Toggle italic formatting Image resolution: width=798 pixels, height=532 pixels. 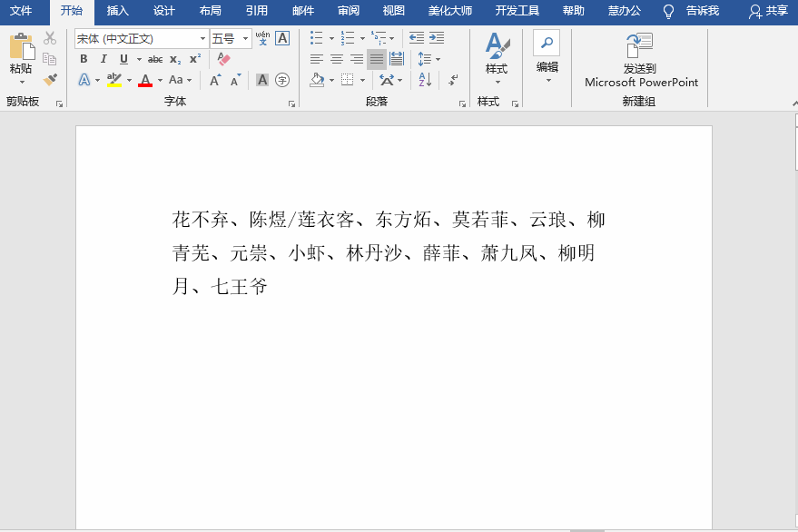click(x=103, y=58)
